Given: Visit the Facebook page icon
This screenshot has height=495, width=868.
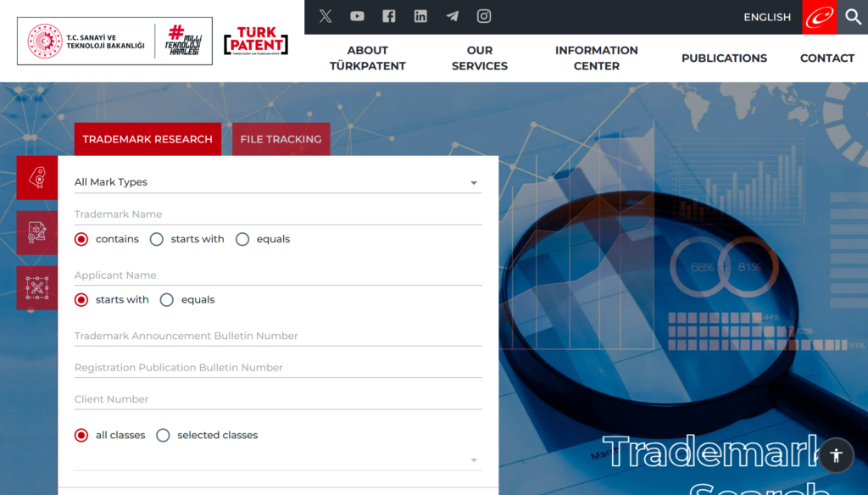Looking at the screenshot, I should 388,17.
